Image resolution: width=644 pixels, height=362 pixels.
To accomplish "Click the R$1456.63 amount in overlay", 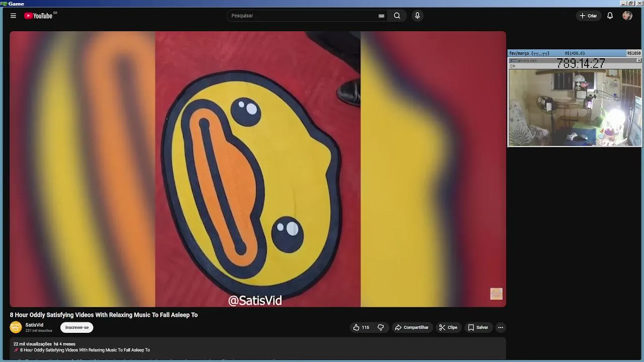I will pyautogui.click(x=575, y=53).
